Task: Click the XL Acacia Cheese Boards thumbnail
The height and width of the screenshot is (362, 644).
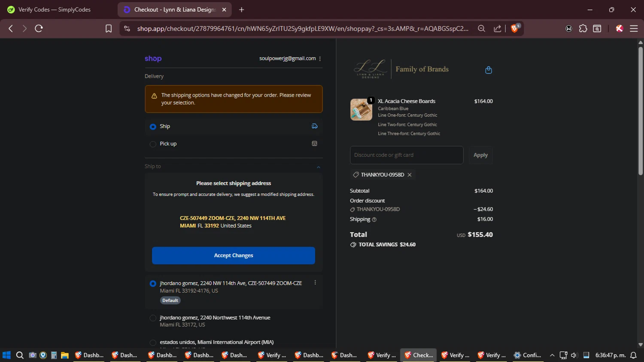Action: coord(361,110)
